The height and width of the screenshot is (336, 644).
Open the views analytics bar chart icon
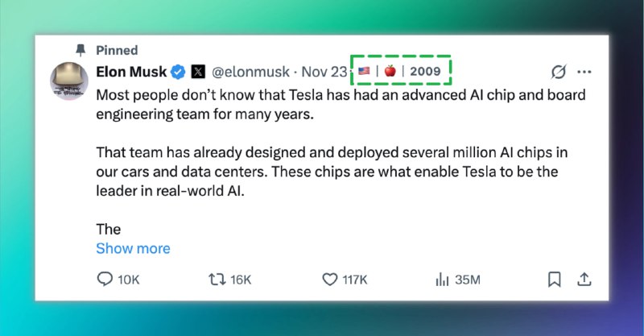441,280
